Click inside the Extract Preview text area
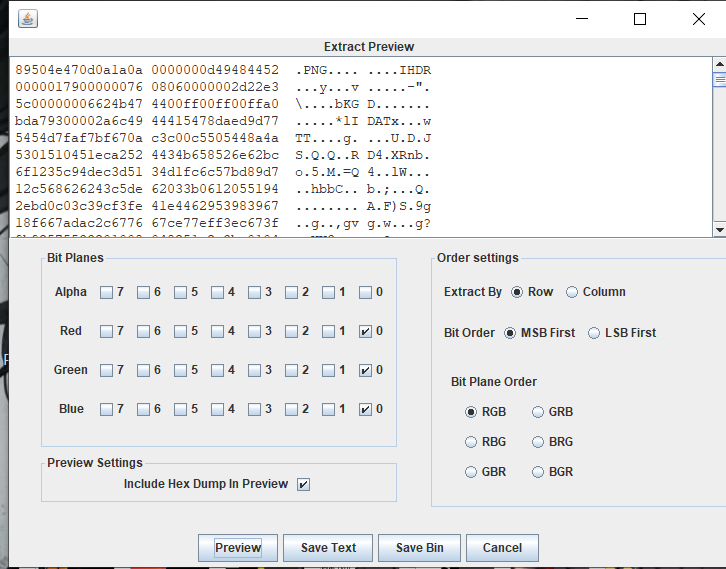This screenshot has height=569, width=726. coord(361,147)
